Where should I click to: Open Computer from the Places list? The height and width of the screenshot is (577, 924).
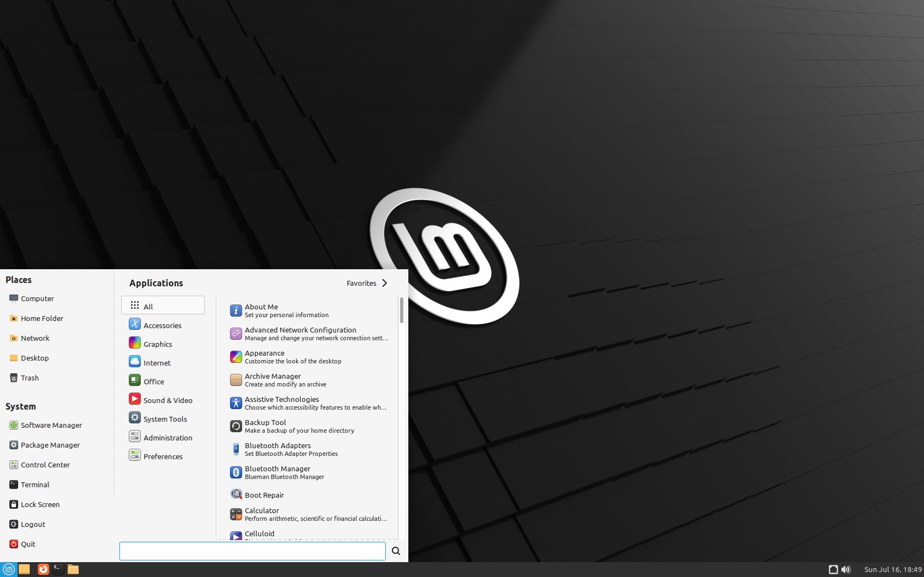(32, 298)
